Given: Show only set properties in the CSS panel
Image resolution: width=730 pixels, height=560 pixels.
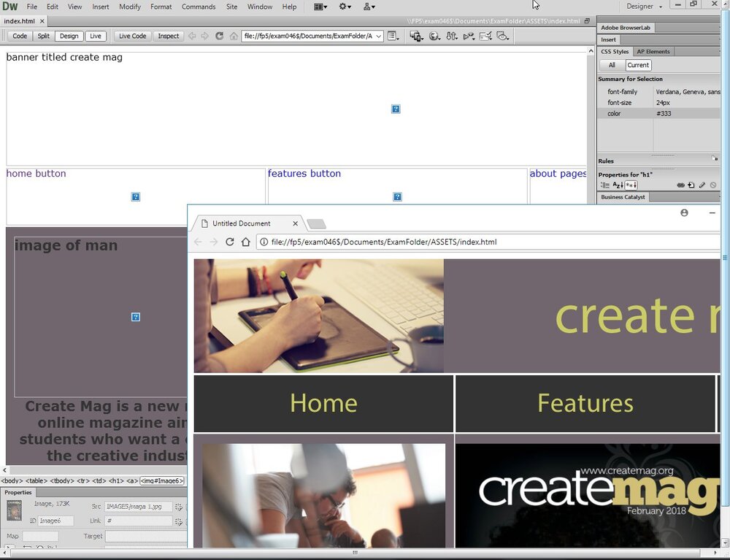Looking at the screenshot, I should (631, 185).
